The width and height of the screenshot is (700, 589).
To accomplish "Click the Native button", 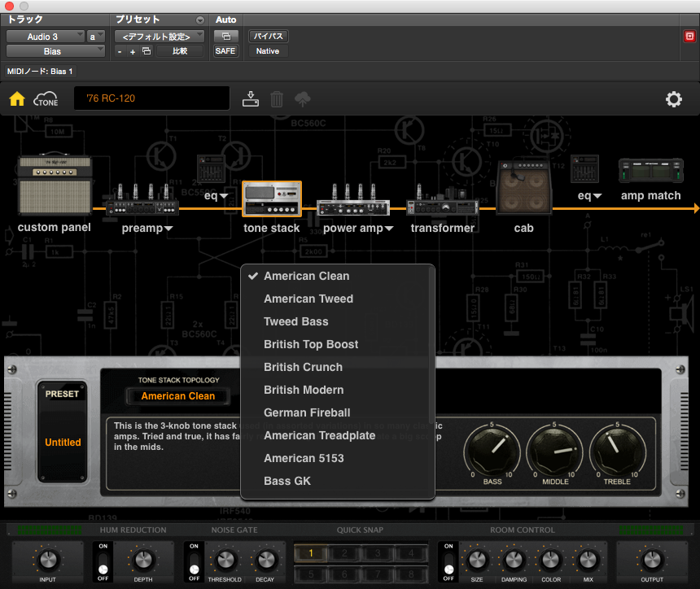I will 268,51.
